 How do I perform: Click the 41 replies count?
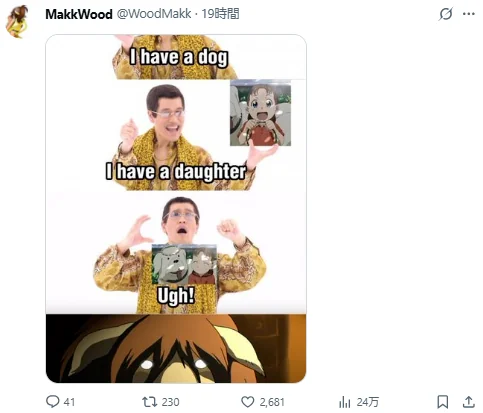pos(69,402)
